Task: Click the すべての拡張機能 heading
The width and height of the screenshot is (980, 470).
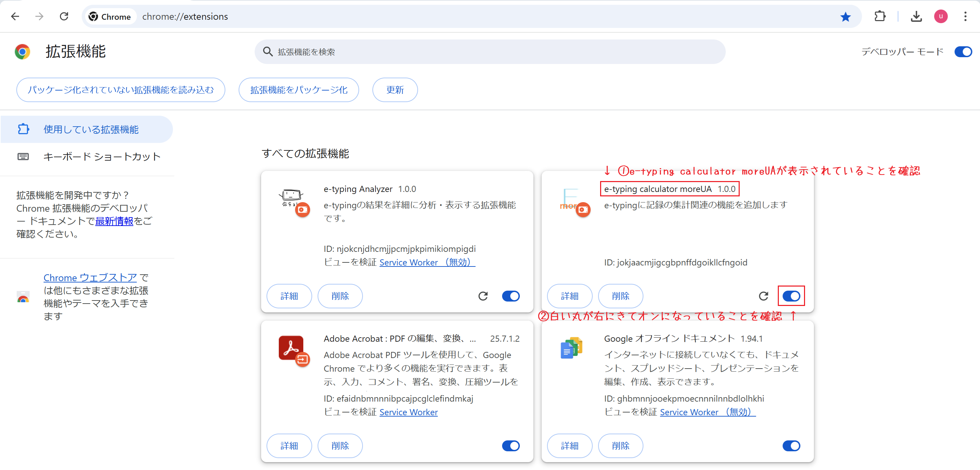Action: 305,153
